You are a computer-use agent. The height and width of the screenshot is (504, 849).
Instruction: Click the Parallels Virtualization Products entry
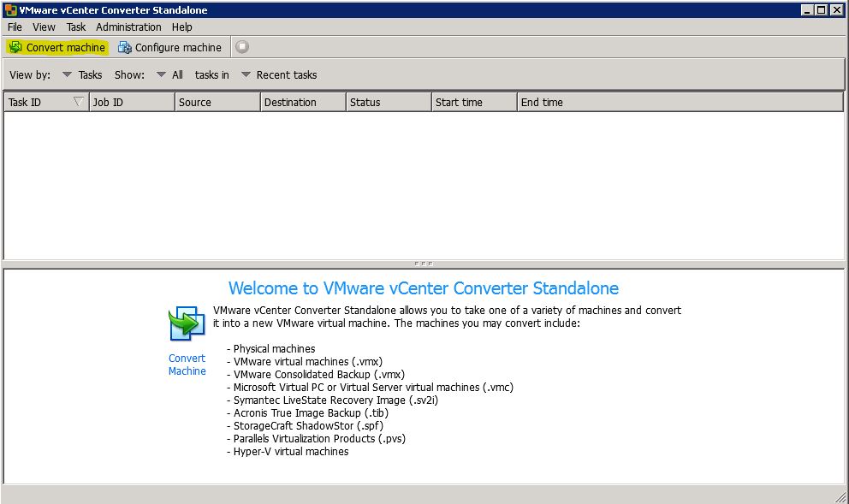(319, 438)
